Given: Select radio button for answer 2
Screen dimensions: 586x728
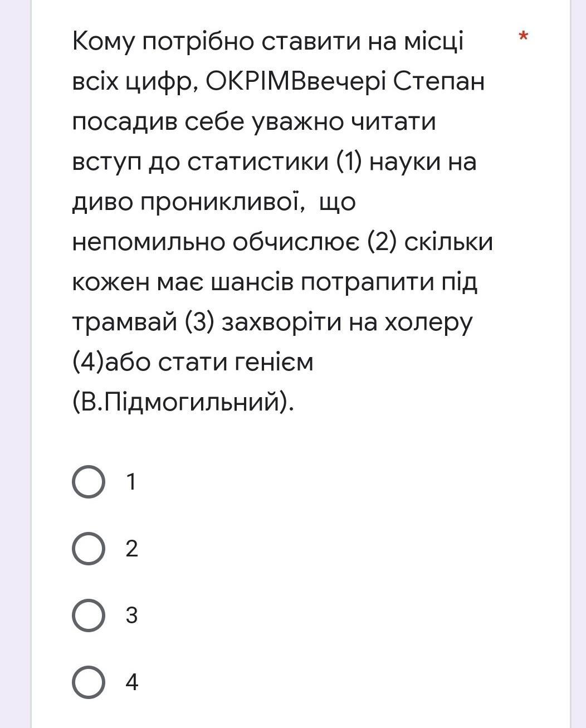Looking at the screenshot, I should tap(89, 549).
